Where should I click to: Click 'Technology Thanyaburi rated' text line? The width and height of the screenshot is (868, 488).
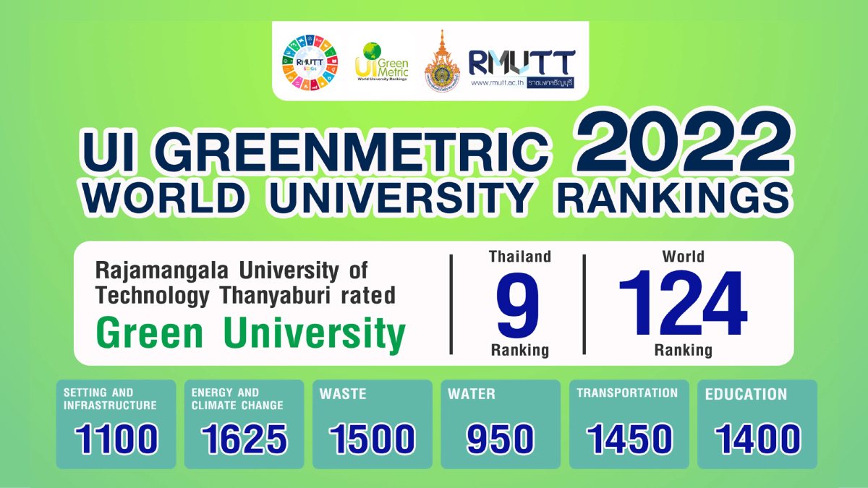point(246,295)
